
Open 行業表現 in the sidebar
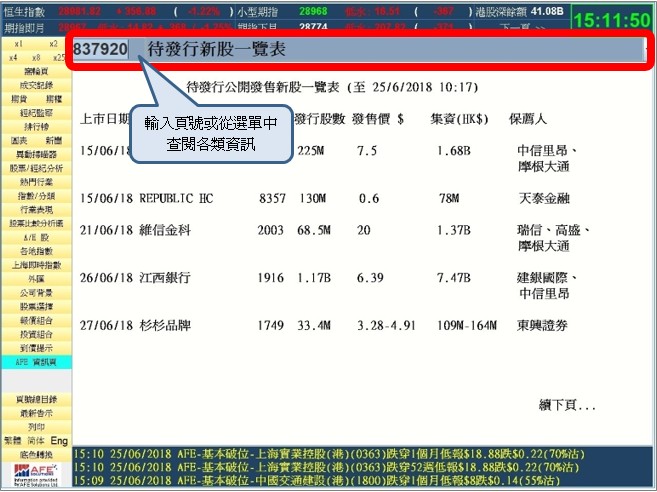tap(36, 210)
